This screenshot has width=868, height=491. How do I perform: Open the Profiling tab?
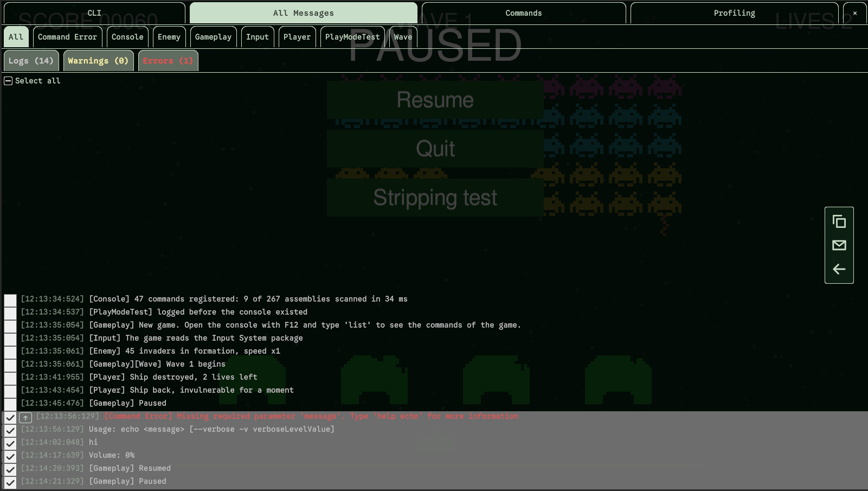(x=735, y=13)
